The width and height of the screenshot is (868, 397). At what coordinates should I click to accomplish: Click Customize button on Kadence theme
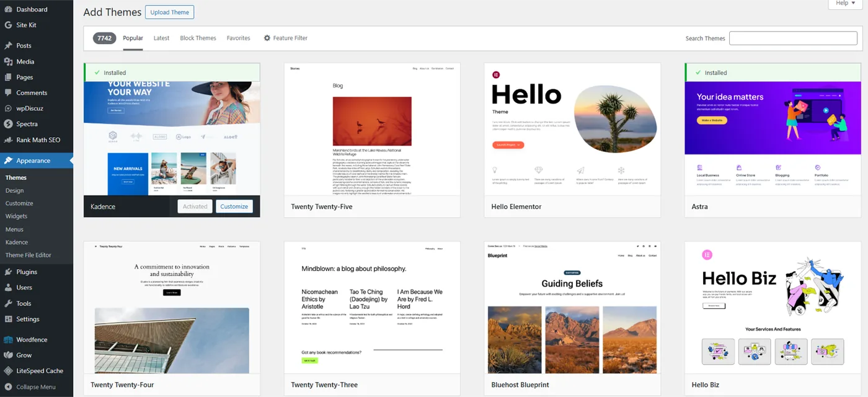(234, 207)
